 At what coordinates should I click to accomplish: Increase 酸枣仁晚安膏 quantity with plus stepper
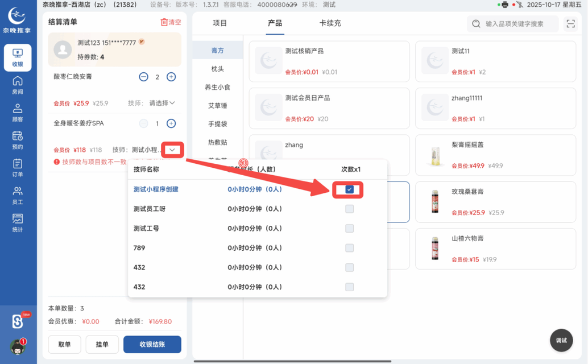(x=171, y=77)
